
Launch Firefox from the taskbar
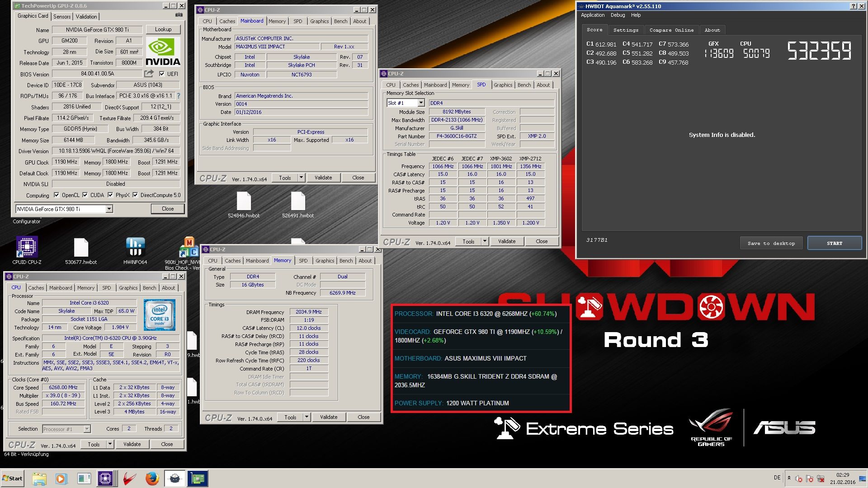coord(152,479)
